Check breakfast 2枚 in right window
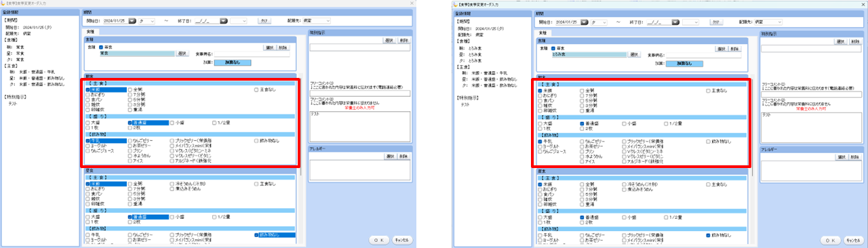The width and height of the screenshot is (868, 248). click(x=583, y=128)
